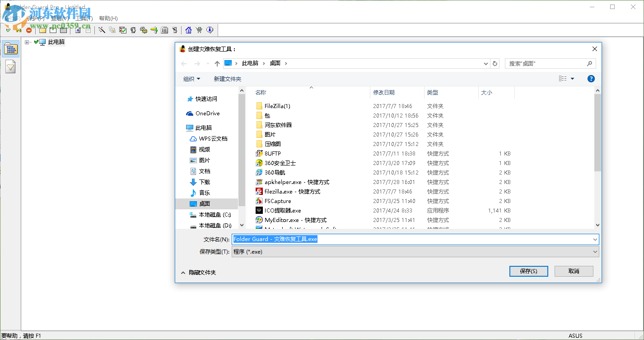
Task: Click the binoculars search icon on toolbar
Action: (19, 30)
